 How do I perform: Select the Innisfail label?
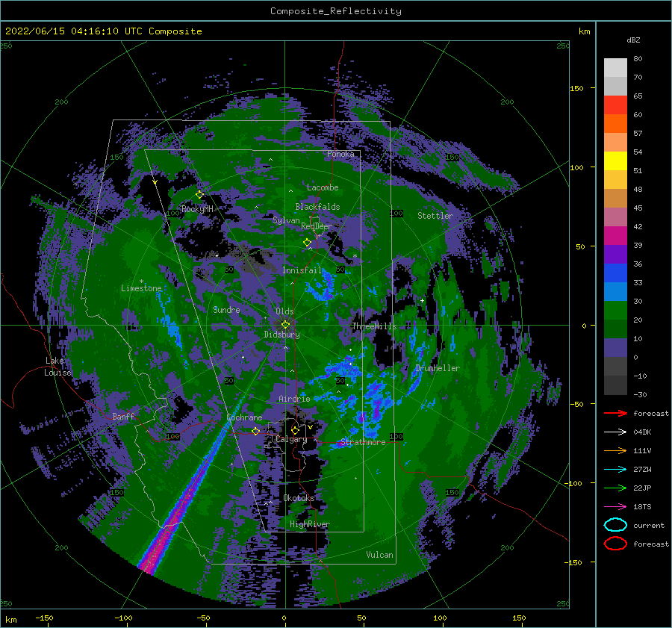[302, 270]
